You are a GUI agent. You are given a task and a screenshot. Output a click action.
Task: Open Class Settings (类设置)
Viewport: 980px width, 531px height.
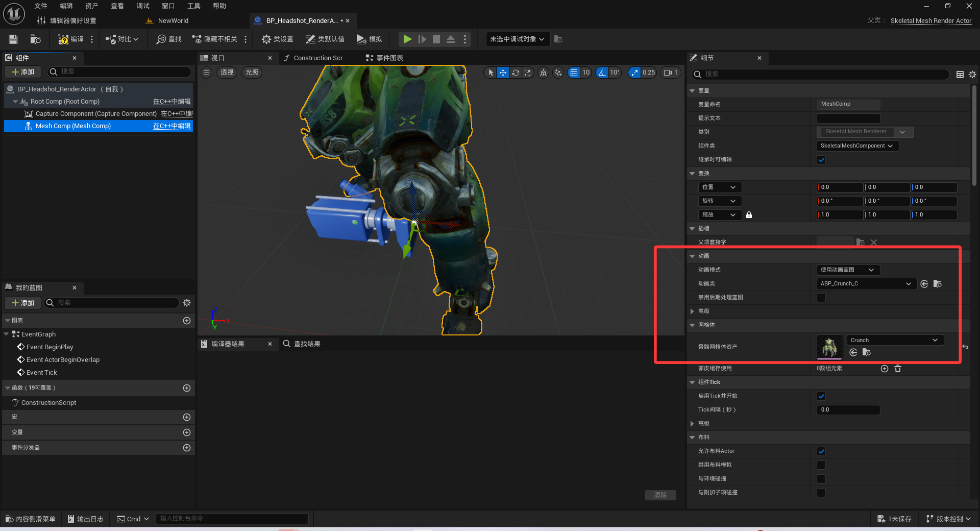pos(278,39)
